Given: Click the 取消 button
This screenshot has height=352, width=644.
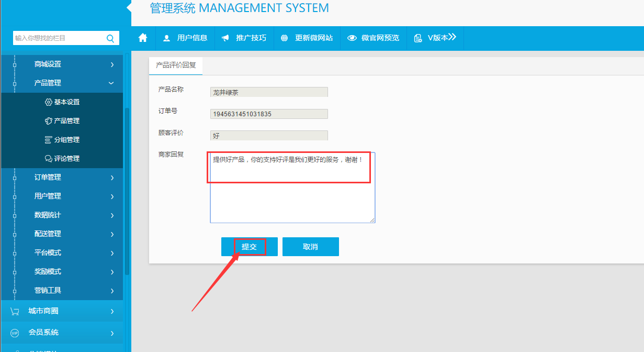Looking at the screenshot, I should coord(310,247).
